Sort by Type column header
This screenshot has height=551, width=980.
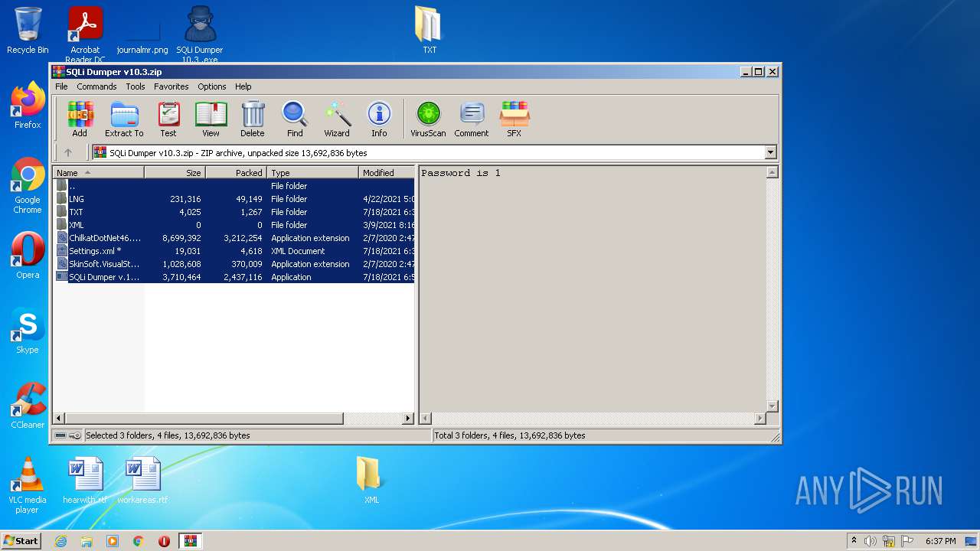312,173
